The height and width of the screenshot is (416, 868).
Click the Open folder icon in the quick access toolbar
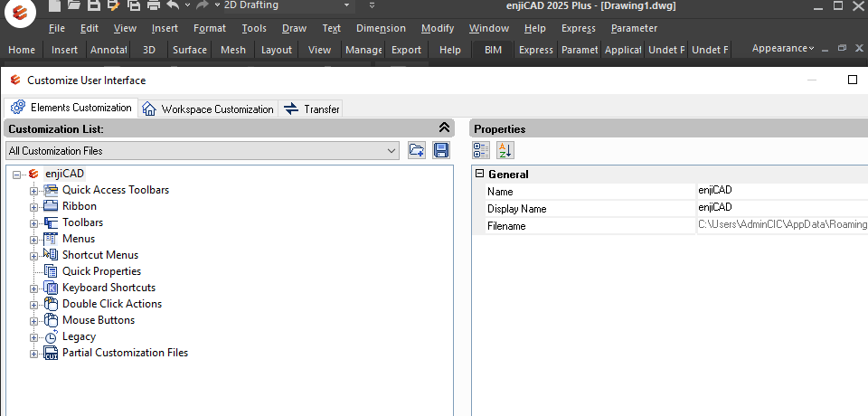click(73, 5)
